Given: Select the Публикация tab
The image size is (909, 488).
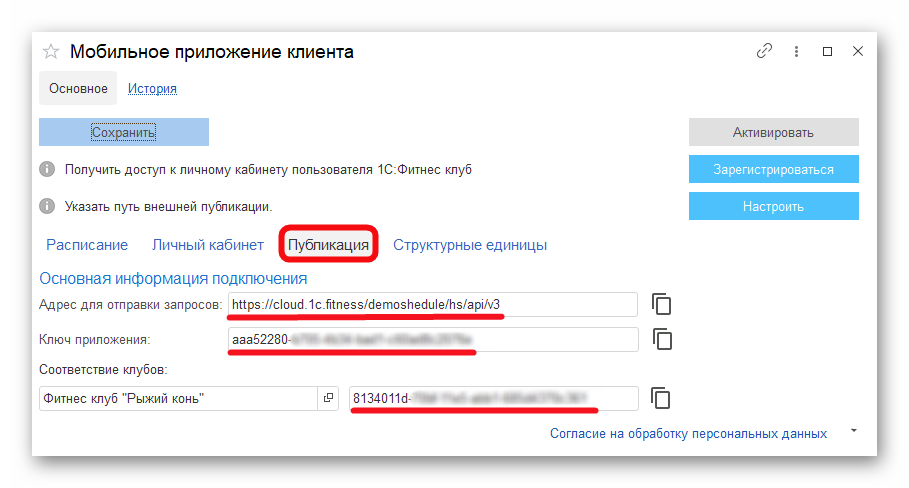Looking at the screenshot, I should [x=328, y=245].
